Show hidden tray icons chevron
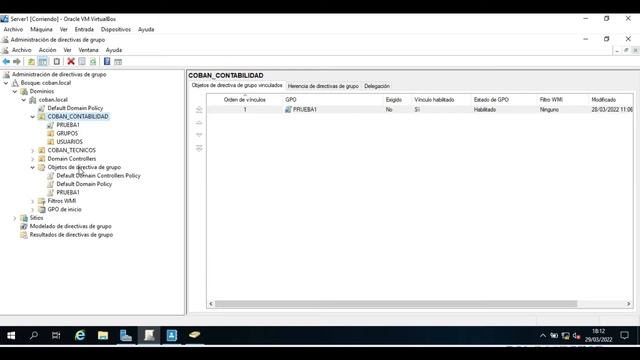The image size is (640, 360). [543, 336]
